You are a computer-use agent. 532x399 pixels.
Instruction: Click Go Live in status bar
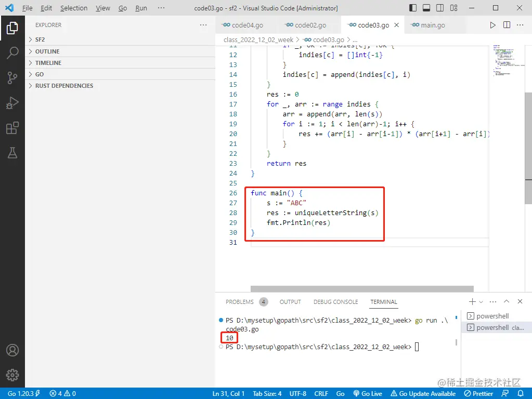[x=368, y=393]
